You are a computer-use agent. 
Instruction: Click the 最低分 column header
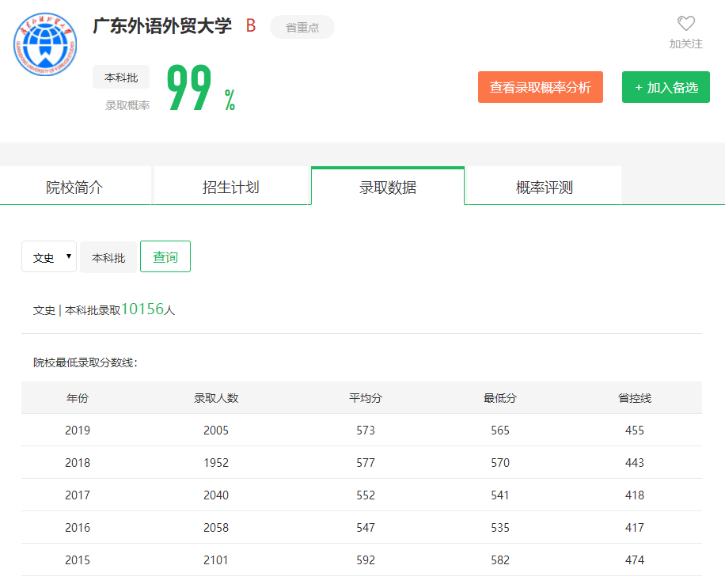(x=500, y=398)
